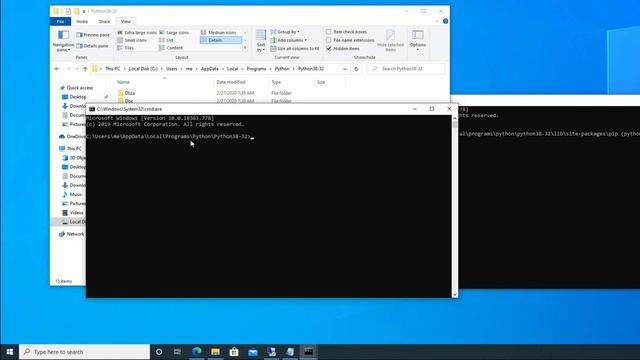Viewport: 640px width, 360px height.
Task: Sort by the Name column header
Action: [x=123, y=82]
